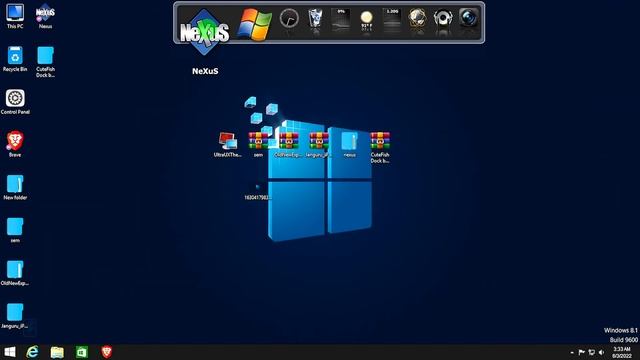This screenshot has height=360, width=640.
Task: Select the New folder desktop icon
Action: point(15,188)
